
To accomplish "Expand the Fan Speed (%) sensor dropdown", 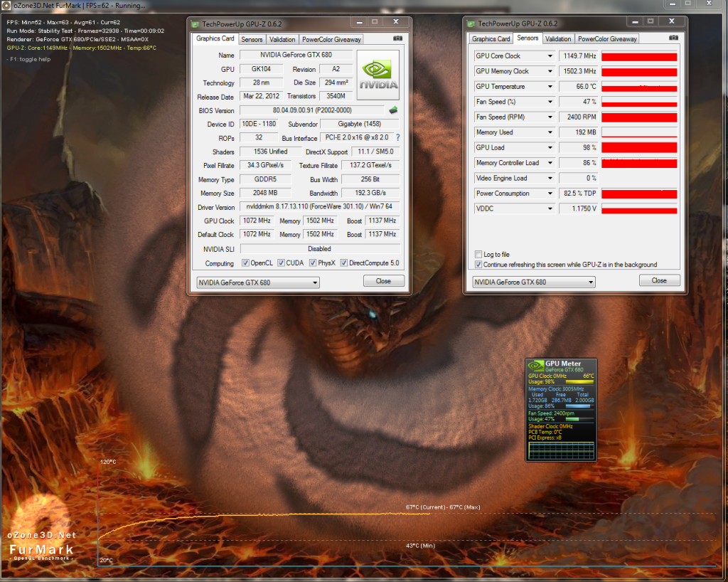I will (x=550, y=102).
